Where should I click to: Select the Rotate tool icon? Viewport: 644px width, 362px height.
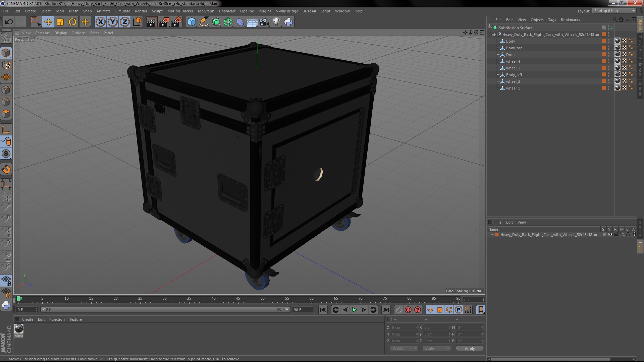[72, 22]
